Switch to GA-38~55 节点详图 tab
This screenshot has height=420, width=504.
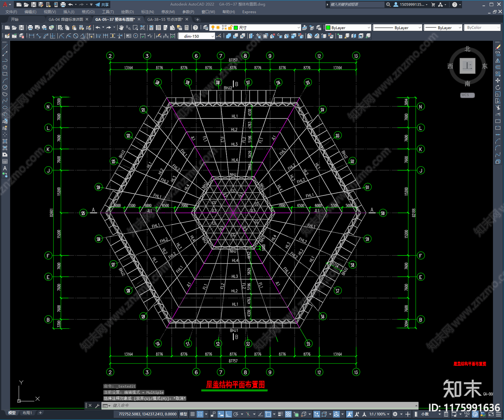165,20
